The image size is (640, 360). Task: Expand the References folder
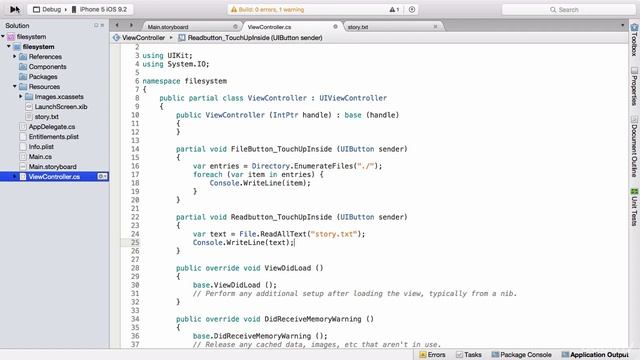point(15,56)
